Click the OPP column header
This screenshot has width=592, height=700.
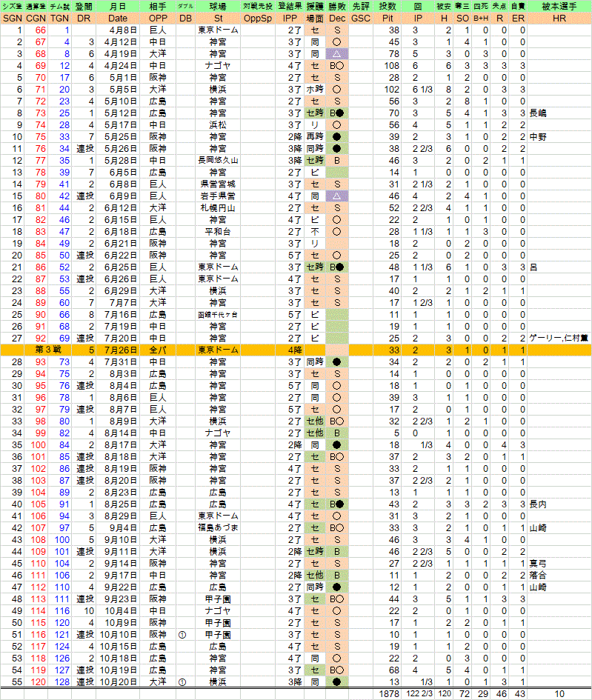coord(158,19)
